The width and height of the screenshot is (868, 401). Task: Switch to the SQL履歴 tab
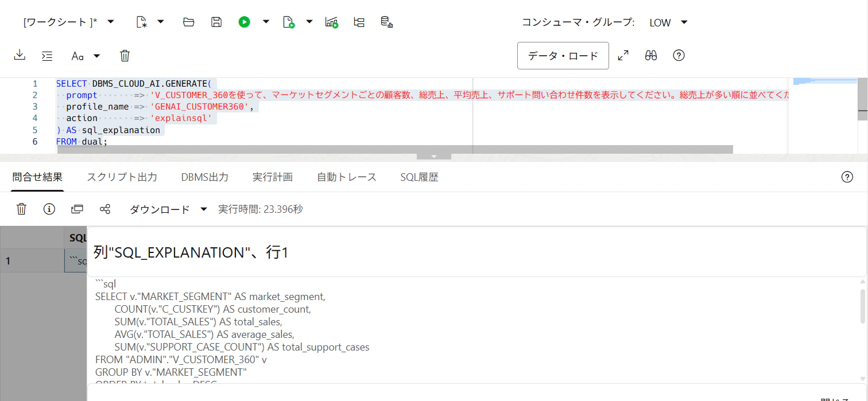click(419, 177)
